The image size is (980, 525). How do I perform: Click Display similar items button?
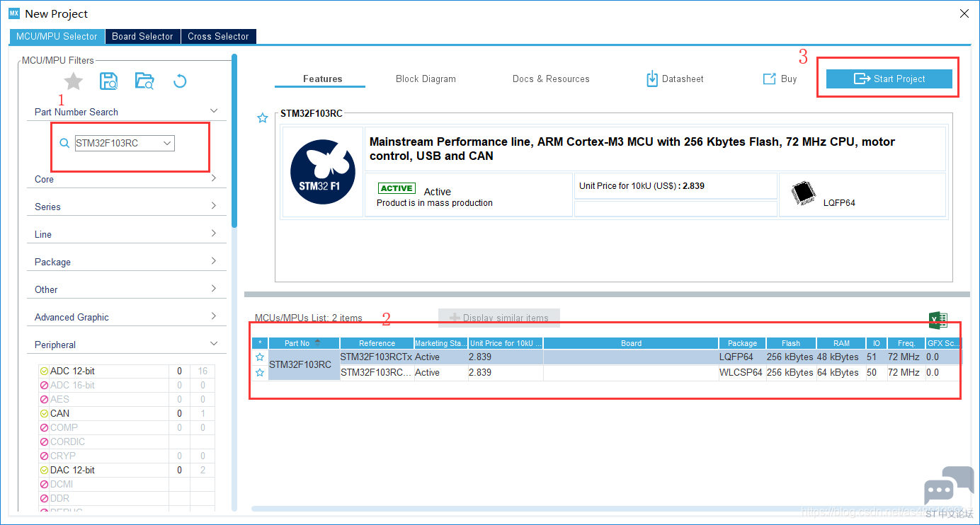coord(499,318)
